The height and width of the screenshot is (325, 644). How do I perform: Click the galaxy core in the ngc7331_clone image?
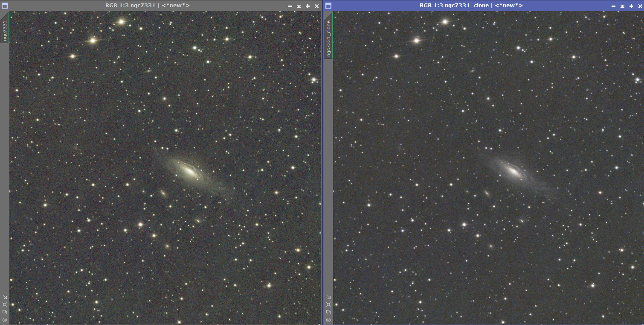513,171
